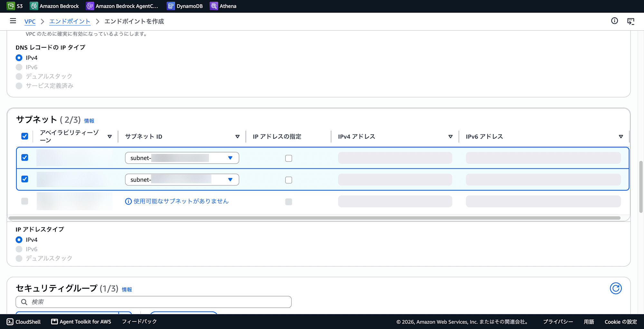
Task: Go to the VPC breadcrumb link
Action: pos(30,21)
